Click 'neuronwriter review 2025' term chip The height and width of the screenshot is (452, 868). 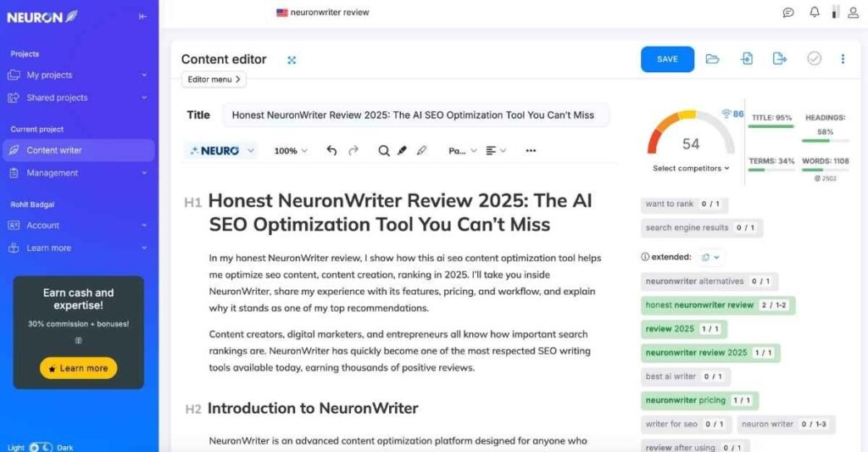click(x=710, y=353)
